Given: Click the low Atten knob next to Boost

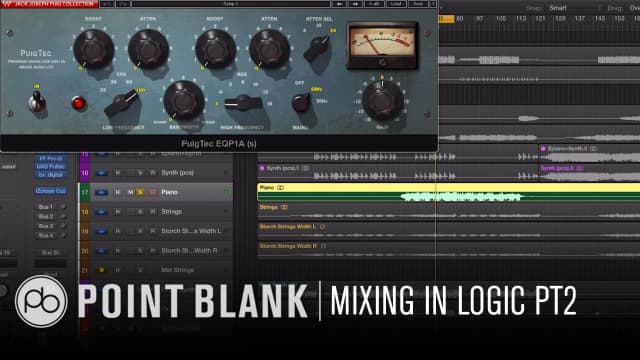Looking at the screenshot, I should 148,49.
